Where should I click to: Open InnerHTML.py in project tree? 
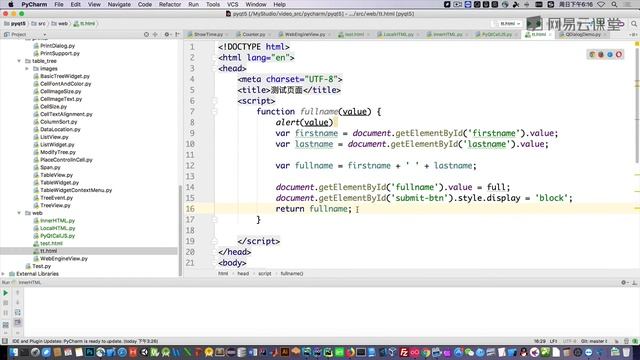click(x=58, y=221)
